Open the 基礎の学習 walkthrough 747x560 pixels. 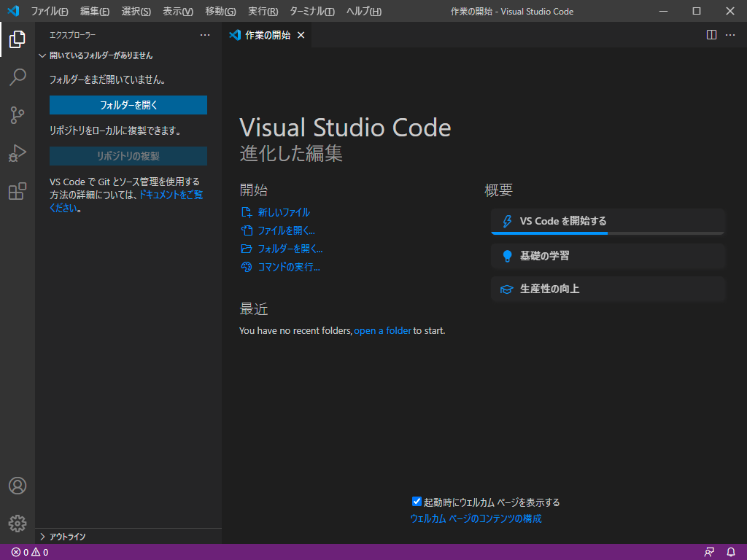coord(608,256)
